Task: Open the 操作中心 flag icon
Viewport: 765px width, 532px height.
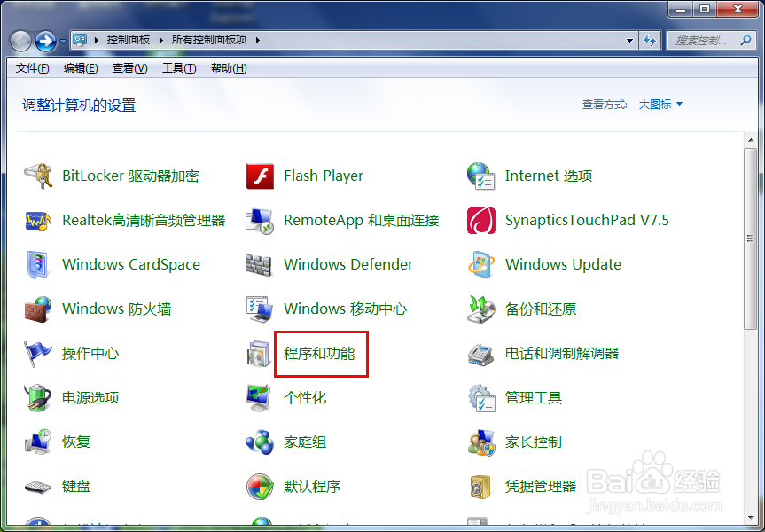Action: (38, 354)
